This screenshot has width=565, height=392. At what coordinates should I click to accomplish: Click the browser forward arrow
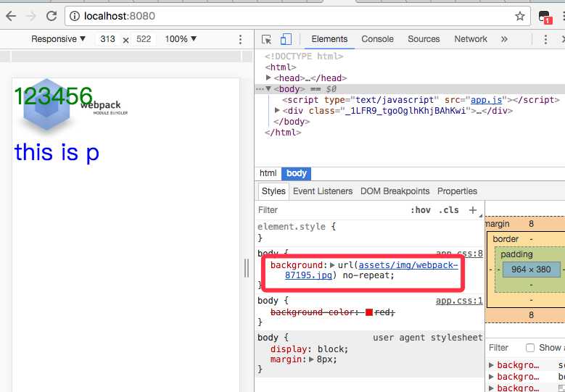[x=31, y=16]
